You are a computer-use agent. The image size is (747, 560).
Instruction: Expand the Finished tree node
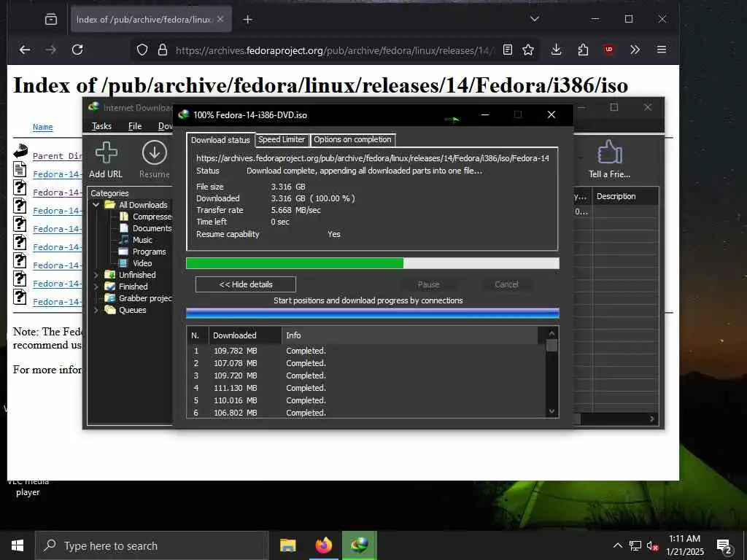click(96, 287)
